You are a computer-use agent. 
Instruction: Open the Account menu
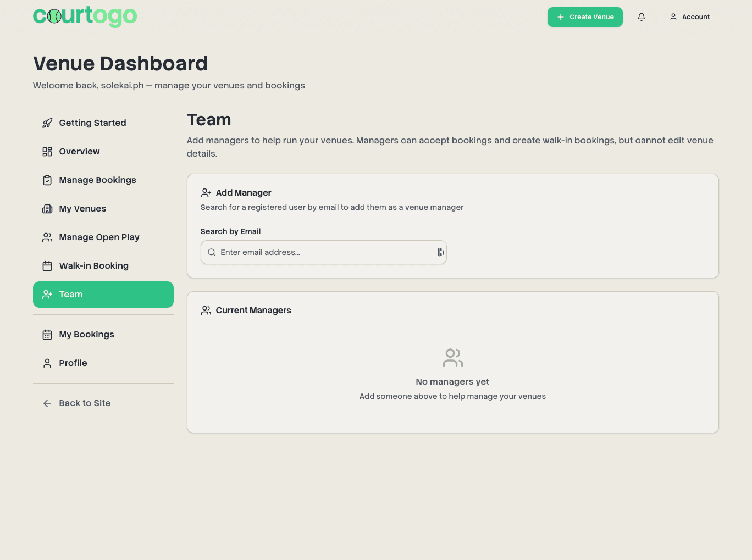click(x=689, y=17)
